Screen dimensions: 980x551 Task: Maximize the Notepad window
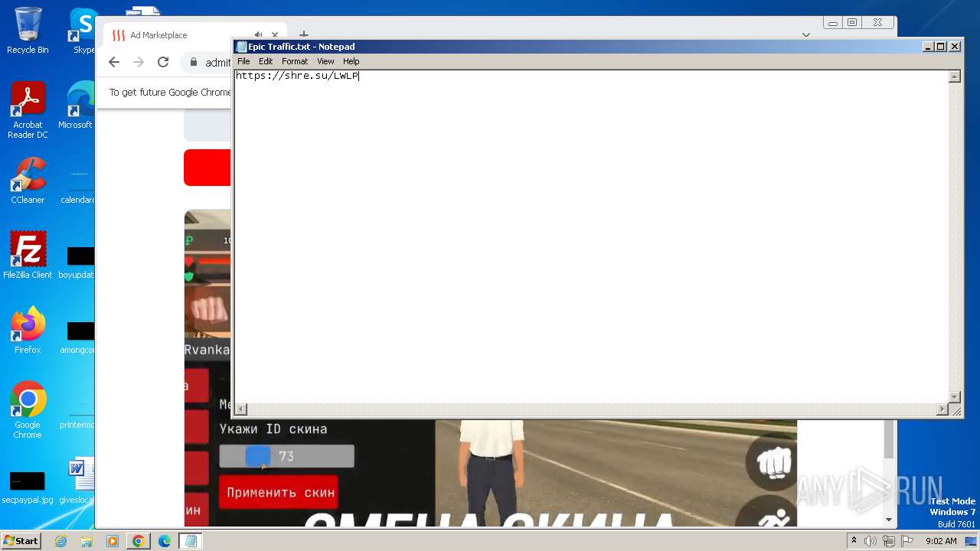[941, 47]
